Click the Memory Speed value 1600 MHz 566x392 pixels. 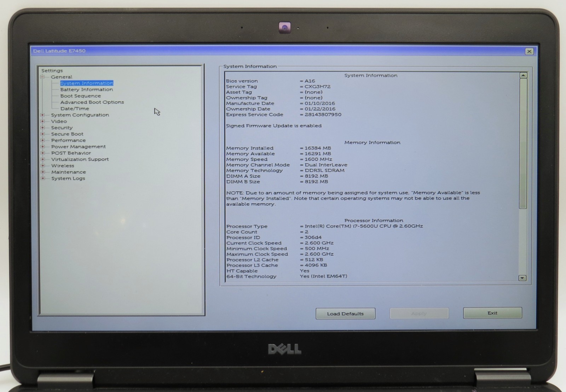point(318,159)
